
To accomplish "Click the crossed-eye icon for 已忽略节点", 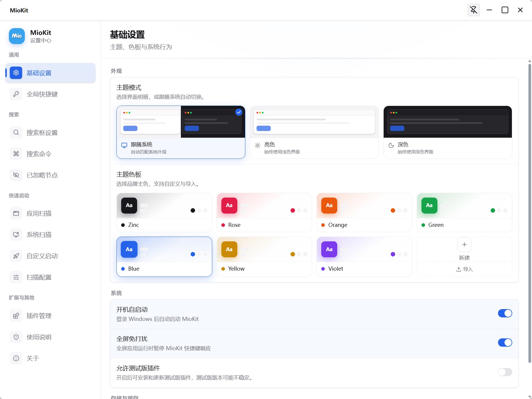I will 16,175.
